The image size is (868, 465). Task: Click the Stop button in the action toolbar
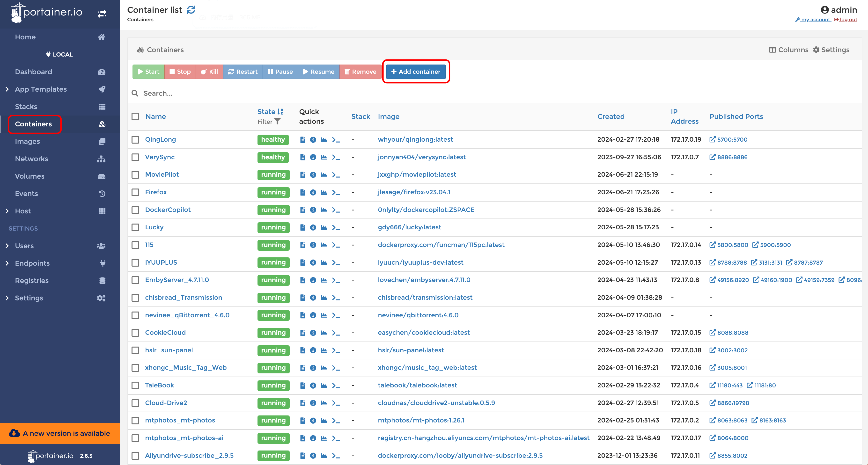coord(180,72)
